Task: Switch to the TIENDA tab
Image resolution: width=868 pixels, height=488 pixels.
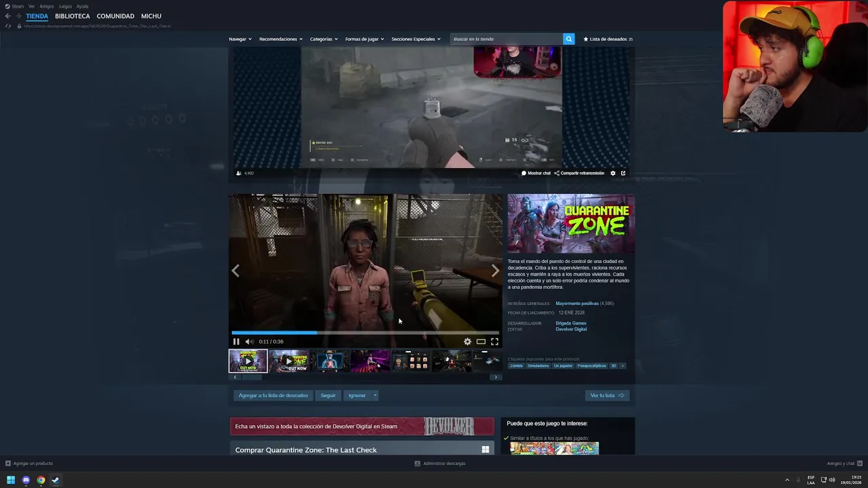Action: (37, 16)
